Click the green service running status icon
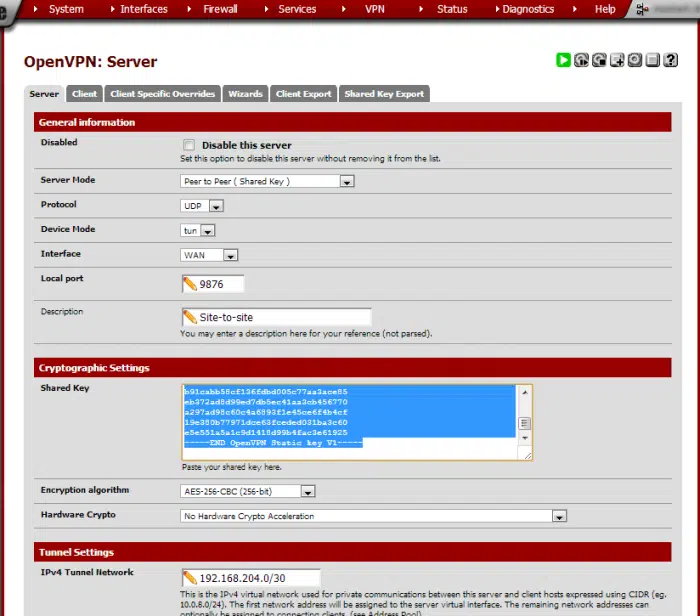 (564, 60)
